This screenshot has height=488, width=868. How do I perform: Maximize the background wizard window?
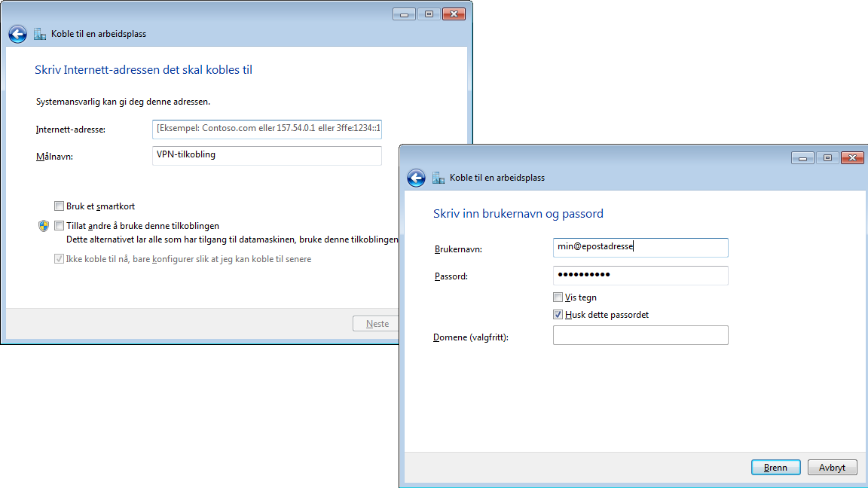(429, 14)
